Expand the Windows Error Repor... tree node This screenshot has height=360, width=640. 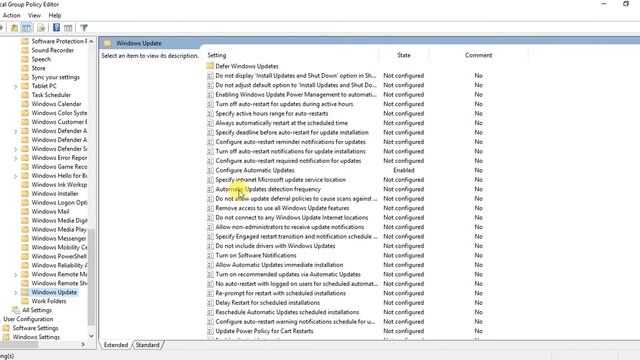tap(16, 158)
